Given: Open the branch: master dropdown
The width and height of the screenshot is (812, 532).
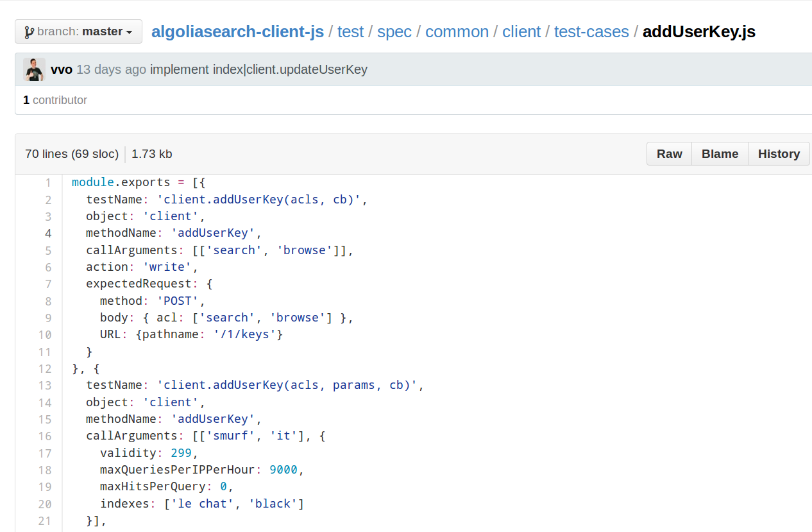Looking at the screenshot, I should pyautogui.click(x=78, y=31).
